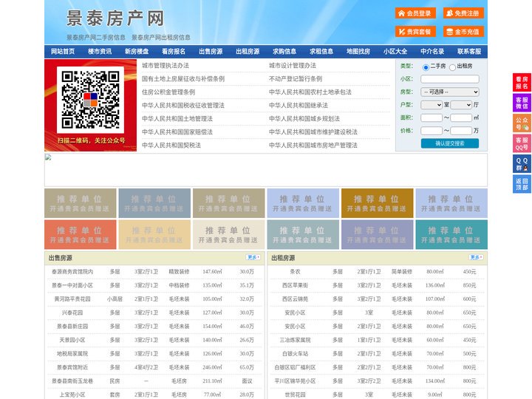Select 二手房 radio button

[x=426, y=67]
